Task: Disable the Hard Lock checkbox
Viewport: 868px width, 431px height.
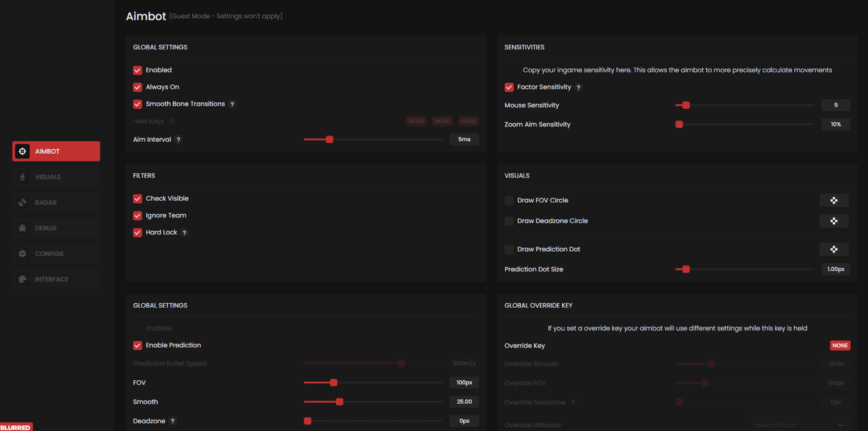Action: click(x=137, y=232)
